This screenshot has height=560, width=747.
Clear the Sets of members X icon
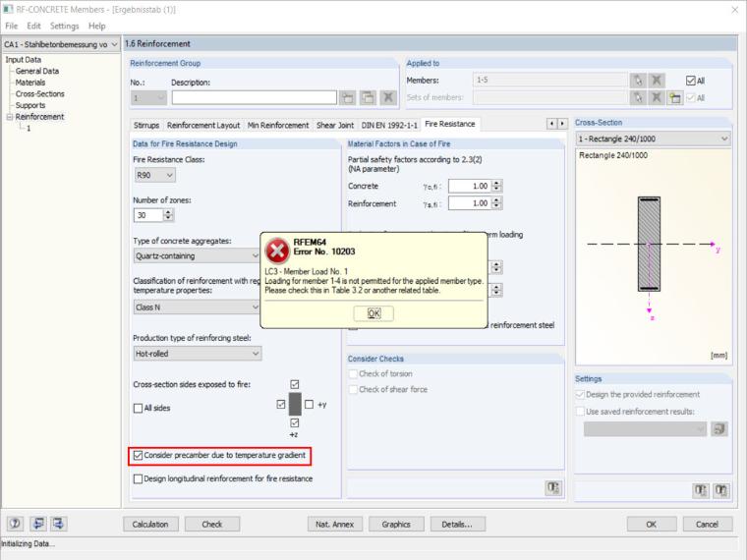(657, 98)
